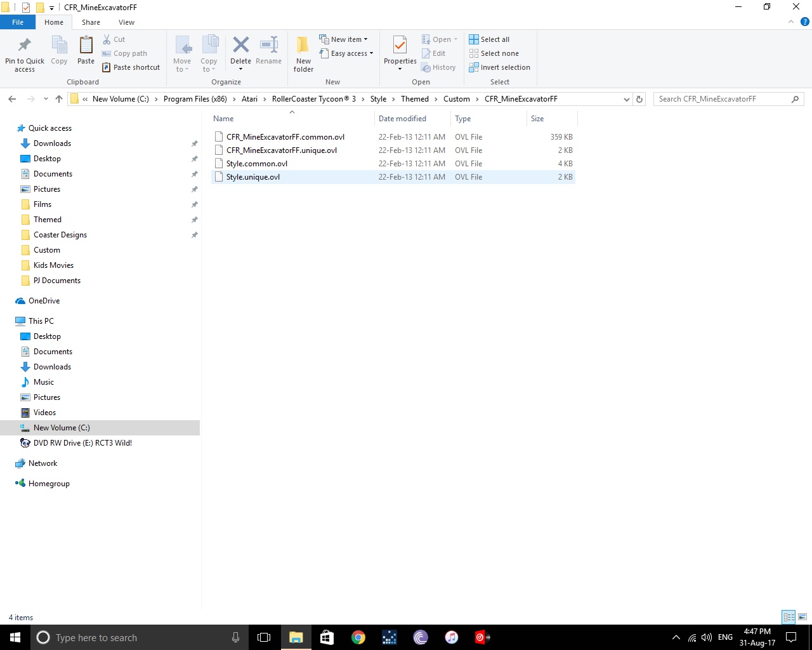Screen dimensions: 812x650
Task: Select Style.common.ovl file
Action: coord(393,164)
